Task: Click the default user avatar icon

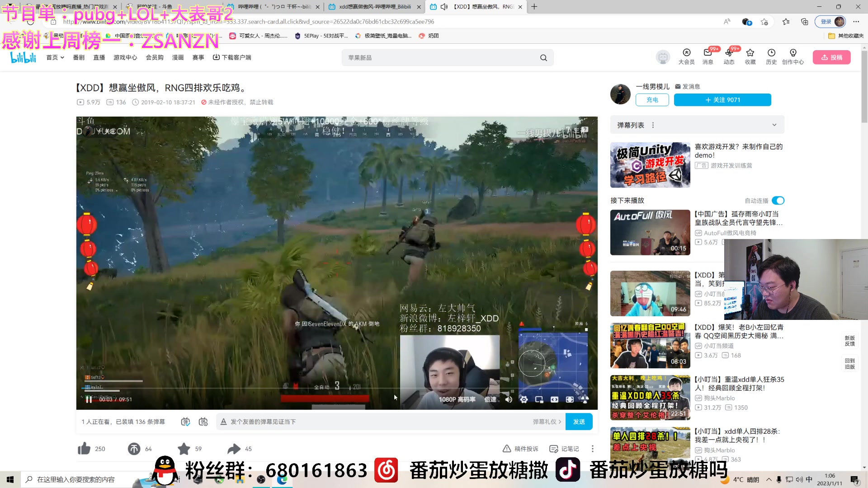Action: pyautogui.click(x=663, y=57)
